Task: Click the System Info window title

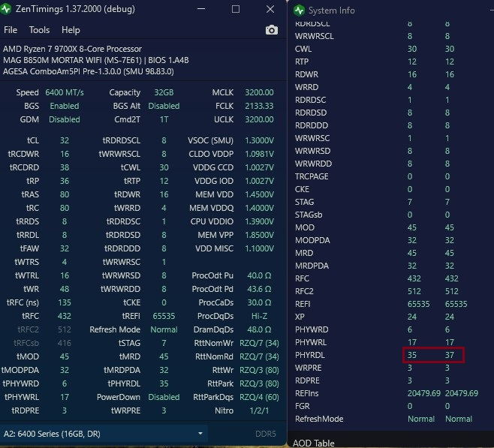Action: point(331,11)
